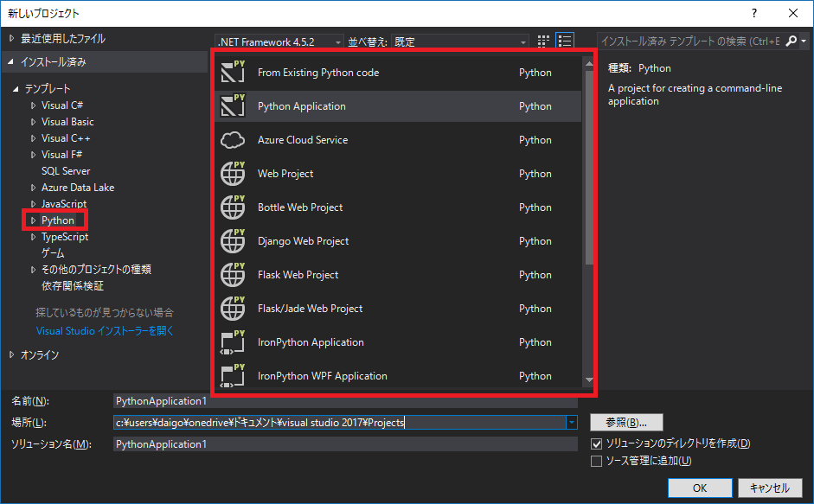The width and height of the screenshot is (814, 504).
Task: Click the IronPython Application template icon
Action: tap(233, 341)
